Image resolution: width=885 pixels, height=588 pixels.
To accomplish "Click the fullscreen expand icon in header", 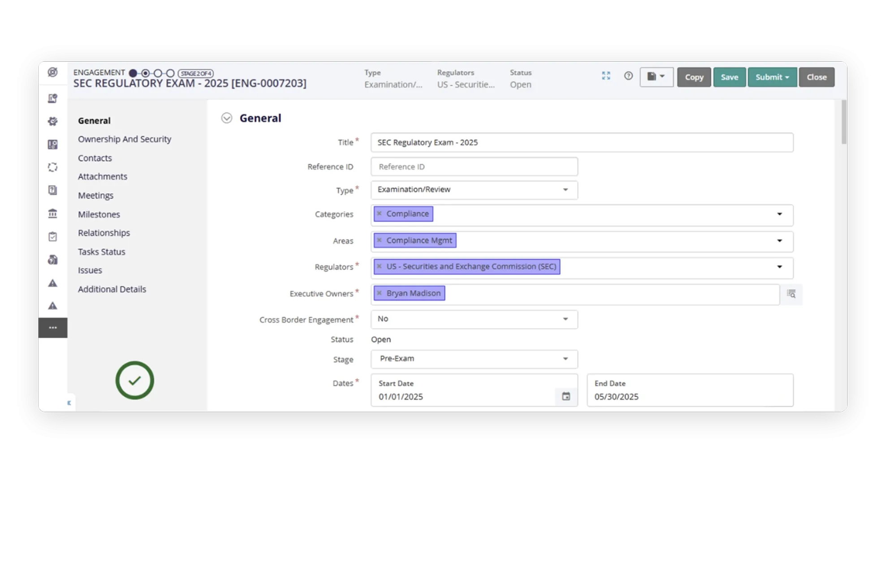I will point(606,76).
